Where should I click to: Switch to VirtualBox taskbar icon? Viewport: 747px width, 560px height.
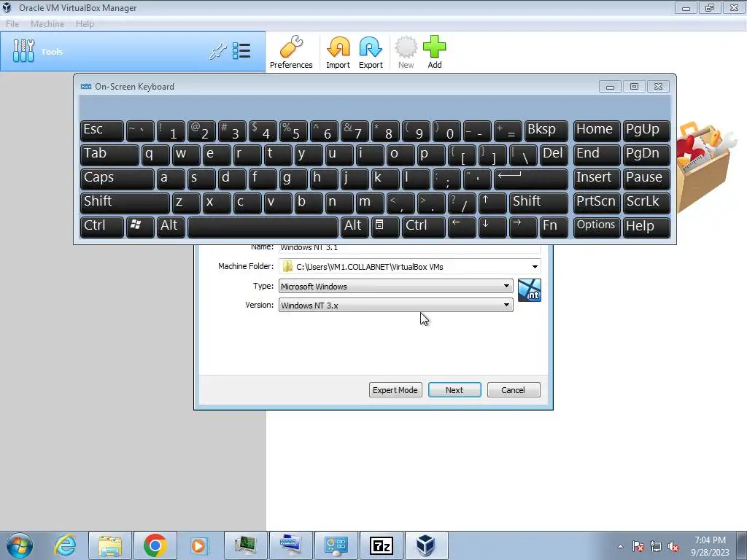tap(426, 545)
